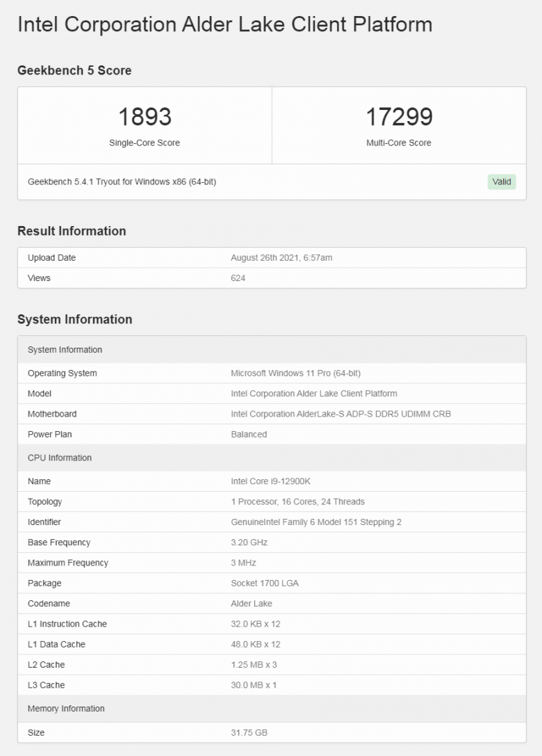Select the Balanced power plan value
The width and height of the screenshot is (542, 756).
[x=249, y=434]
